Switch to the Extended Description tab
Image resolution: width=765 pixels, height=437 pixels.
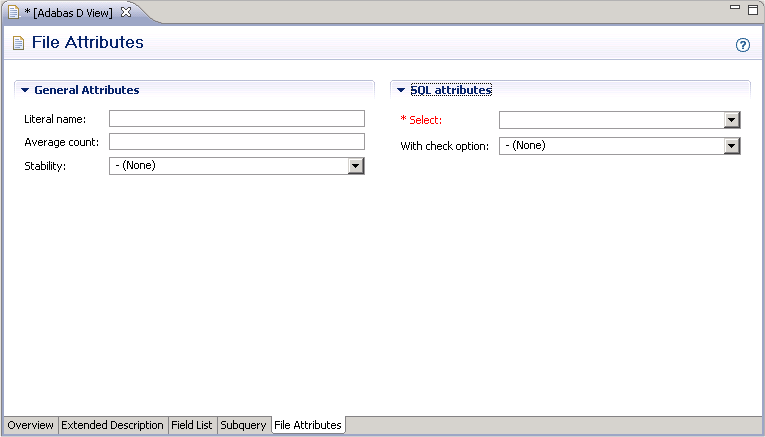tap(112, 425)
